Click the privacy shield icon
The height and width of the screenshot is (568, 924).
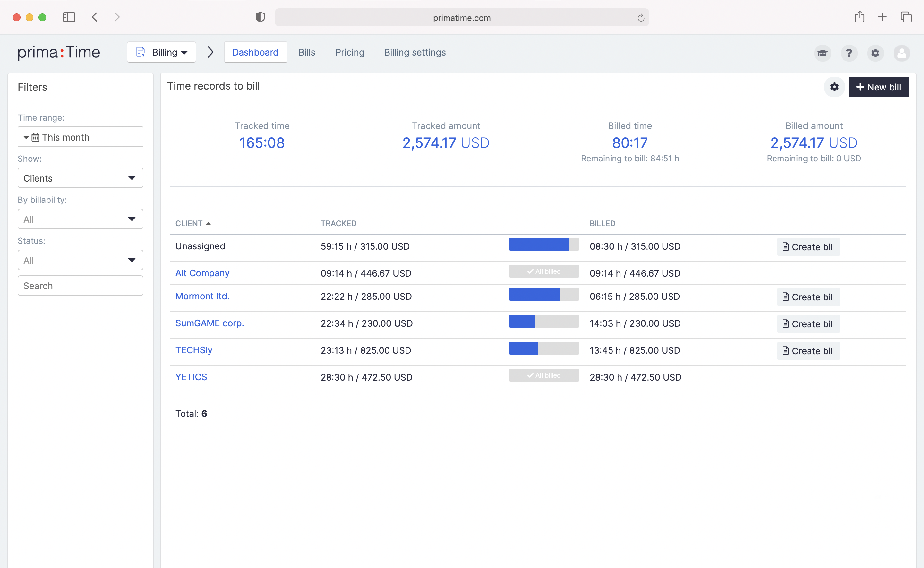(260, 17)
